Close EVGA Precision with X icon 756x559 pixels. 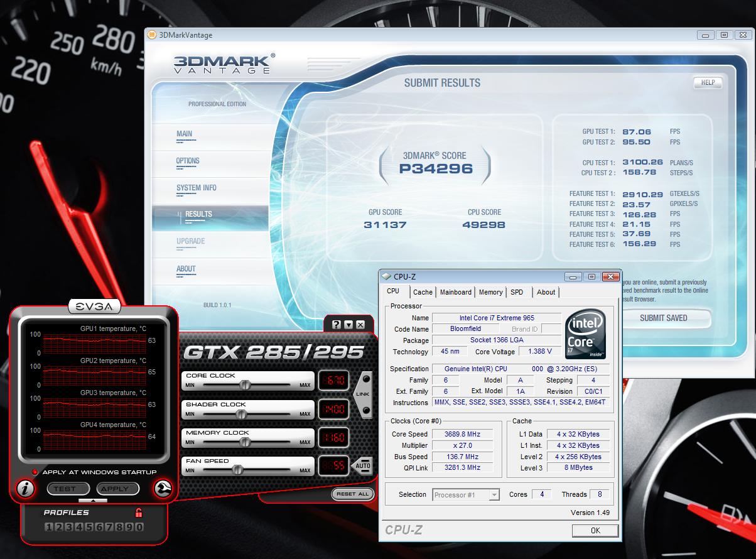360,324
